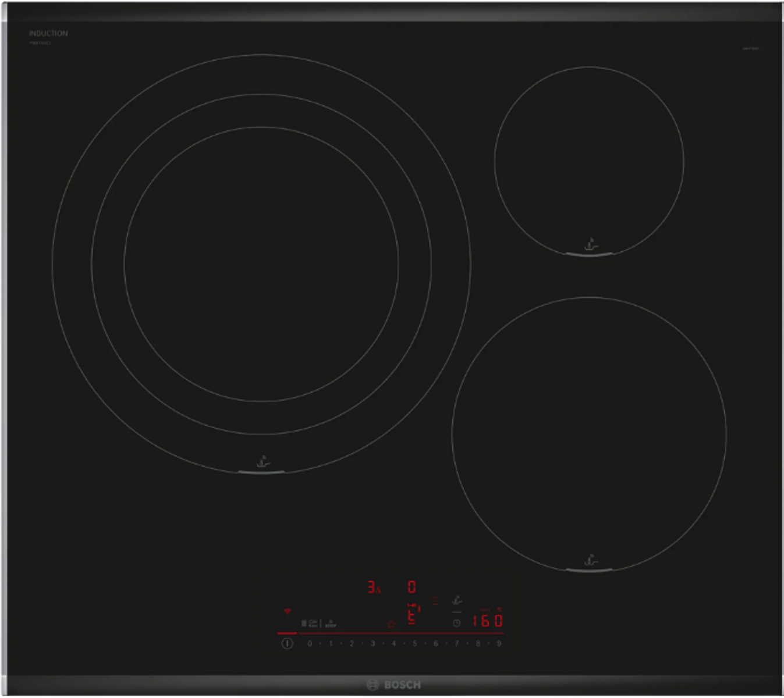
Task: Tap the center of the large triple-ring zone
Action: pos(261,263)
